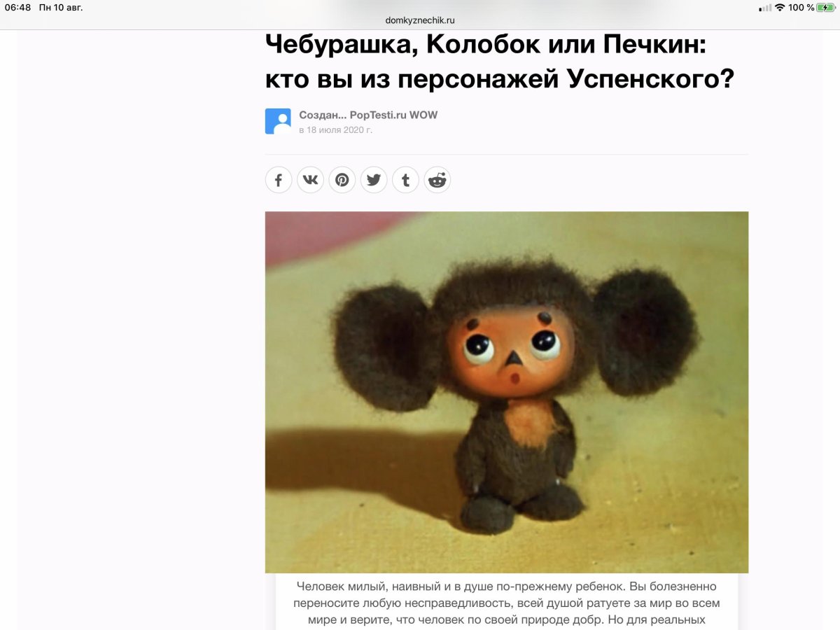
Task: Tap the 100 % battery percentage text
Action: point(801,8)
